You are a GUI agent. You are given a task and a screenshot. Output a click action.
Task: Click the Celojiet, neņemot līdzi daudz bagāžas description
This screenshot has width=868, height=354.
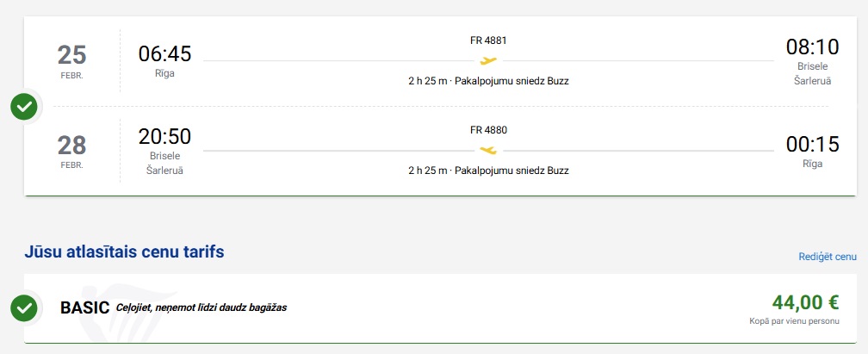(201, 308)
